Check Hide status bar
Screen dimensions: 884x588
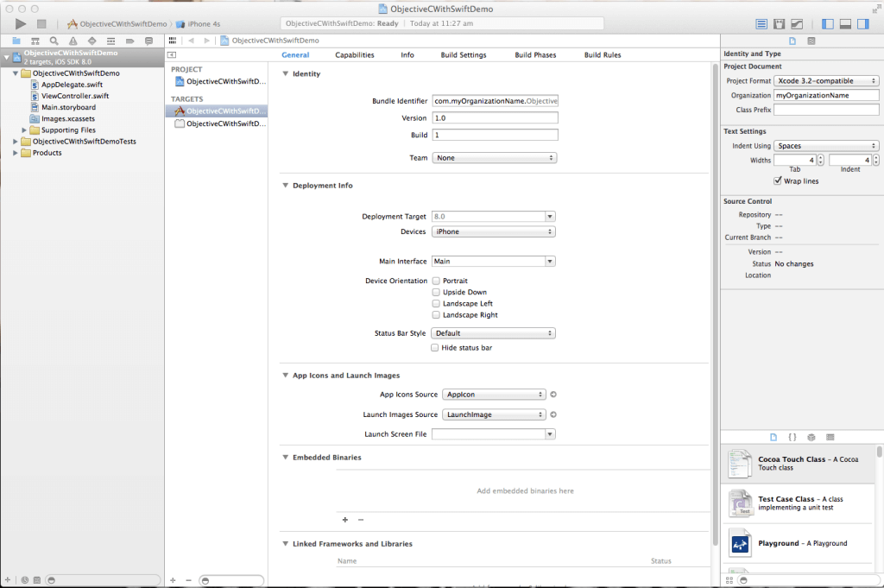tap(435, 348)
